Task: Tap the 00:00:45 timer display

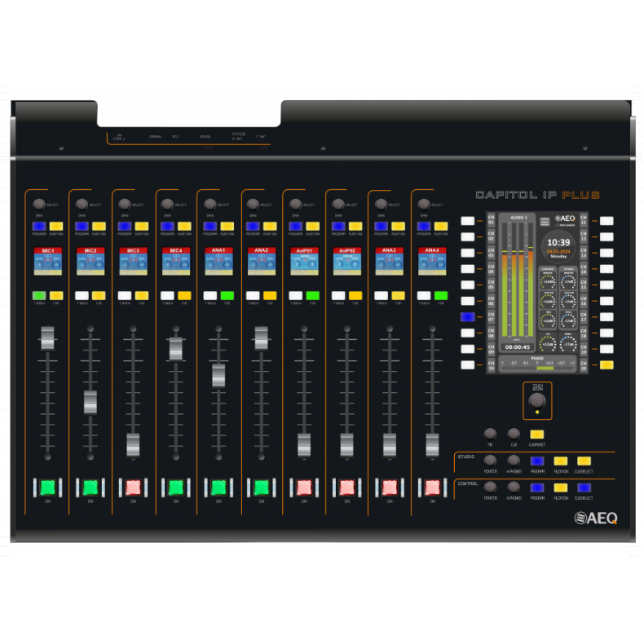Action: (517, 347)
